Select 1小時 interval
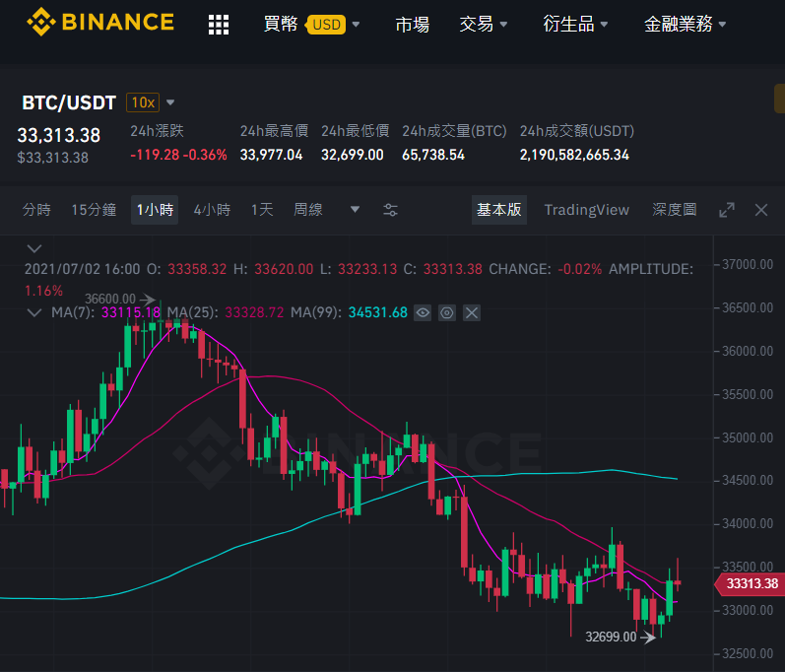785x672 pixels. pos(155,210)
